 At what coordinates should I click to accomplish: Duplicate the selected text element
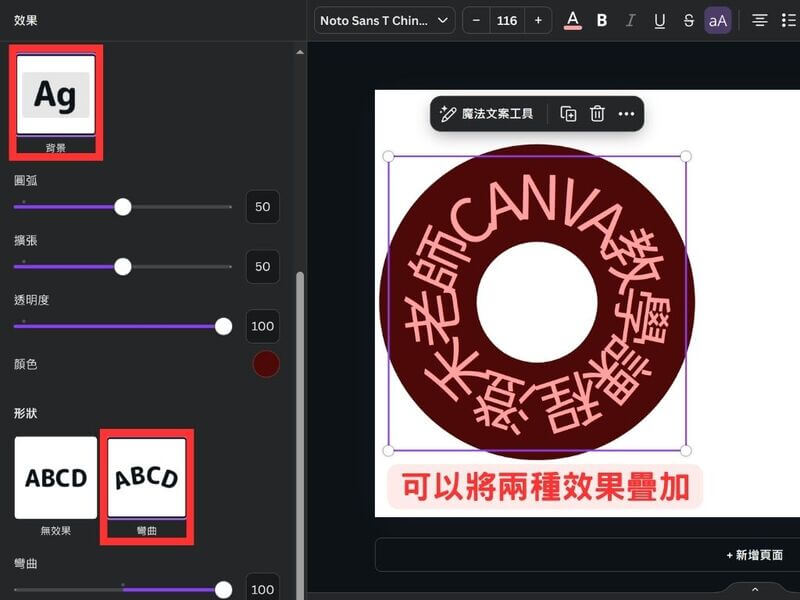point(568,114)
